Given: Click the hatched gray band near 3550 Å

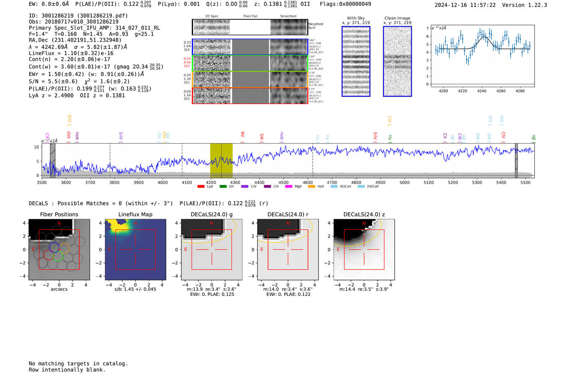Looking at the screenshot, I should (53, 160).
